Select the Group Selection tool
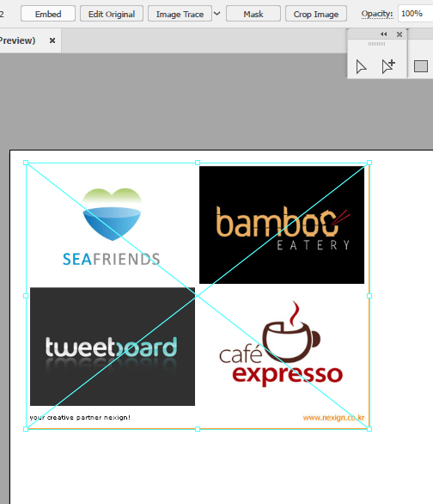 tap(388, 66)
